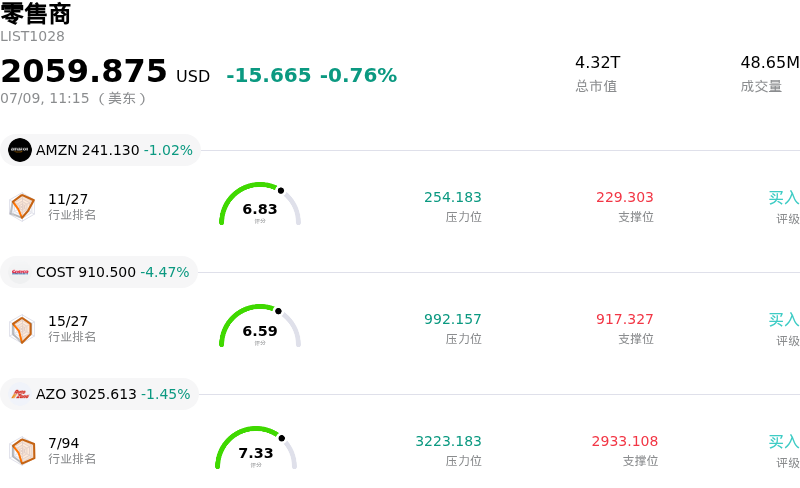Select the 7.33 score gauge
800x488 pixels.
pos(256,448)
